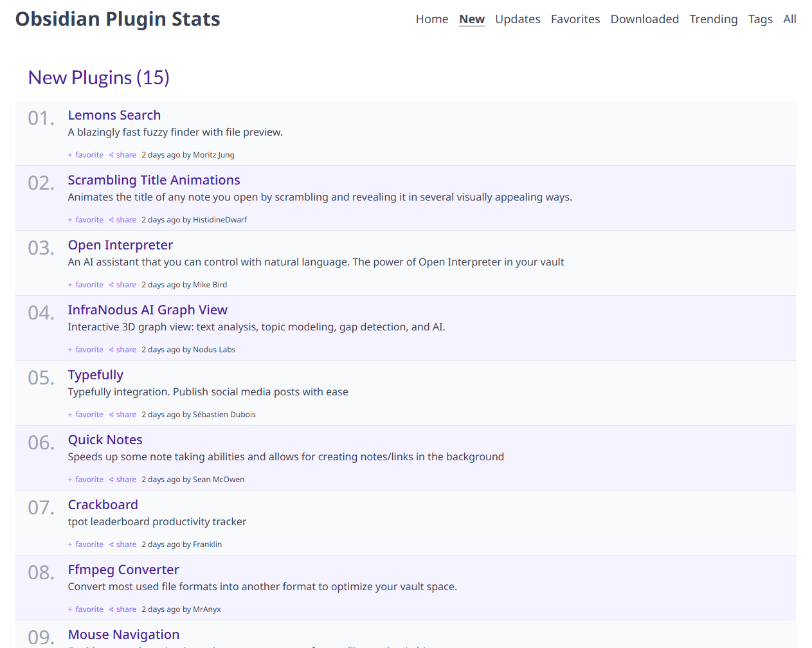Share the Lemons Search plugin

click(122, 155)
